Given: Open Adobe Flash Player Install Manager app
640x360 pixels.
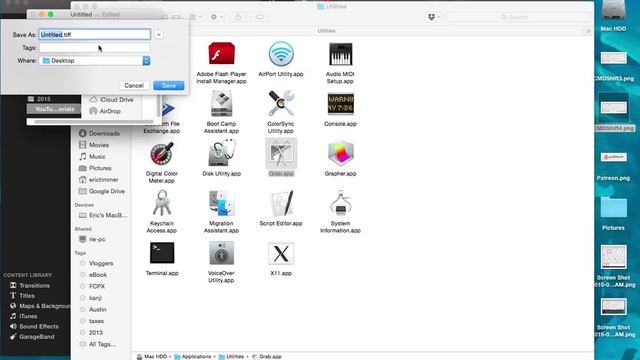Looking at the screenshot, I should (221, 54).
